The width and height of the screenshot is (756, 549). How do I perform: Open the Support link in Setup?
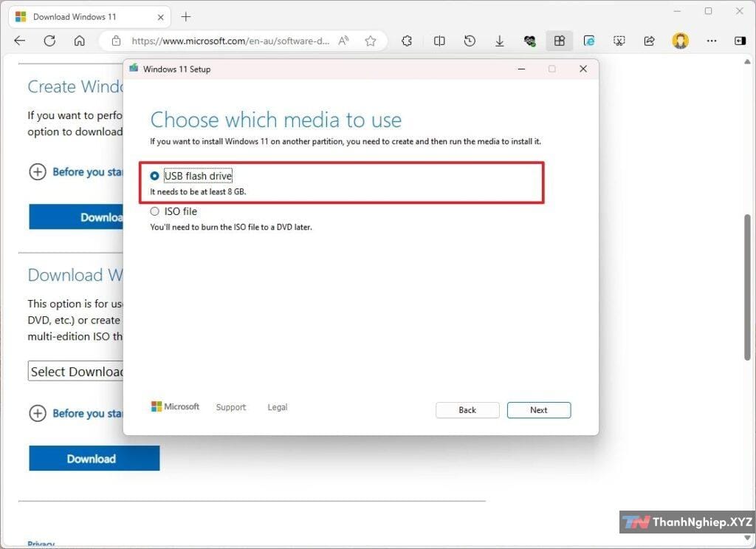coord(231,407)
